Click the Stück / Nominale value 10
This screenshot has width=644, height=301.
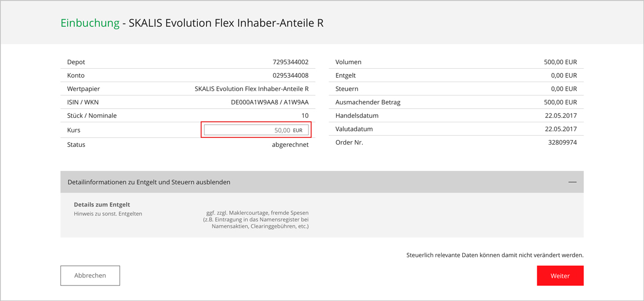click(x=305, y=116)
